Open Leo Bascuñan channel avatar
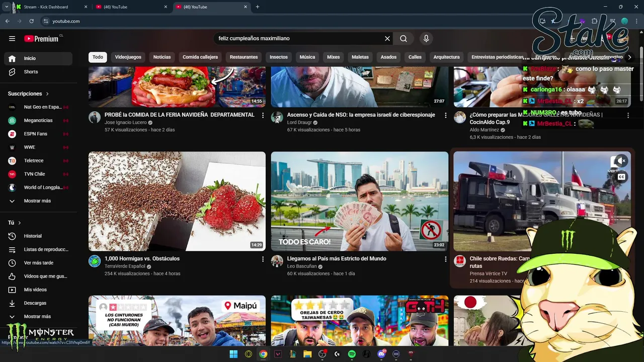The height and width of the screenshot is (362, 644). (277, 261)
